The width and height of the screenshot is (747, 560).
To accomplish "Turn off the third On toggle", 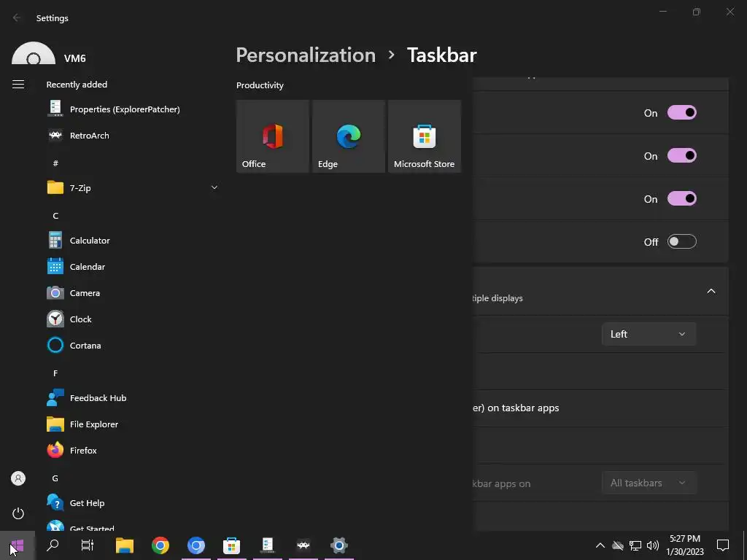I will [x=682, y=198].
